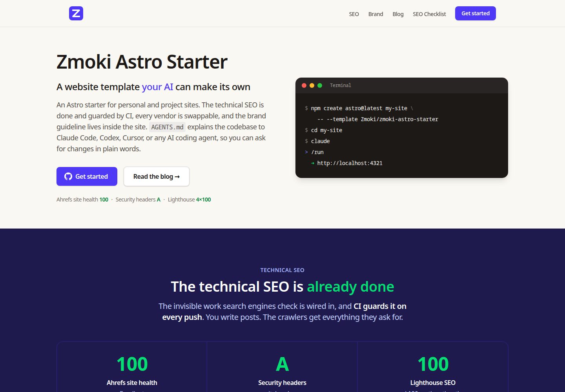Image resolution: width=565 pixels, height=392 pixels.
Task: Click TECHNICAL SEO section label
Action: point(282,270)
